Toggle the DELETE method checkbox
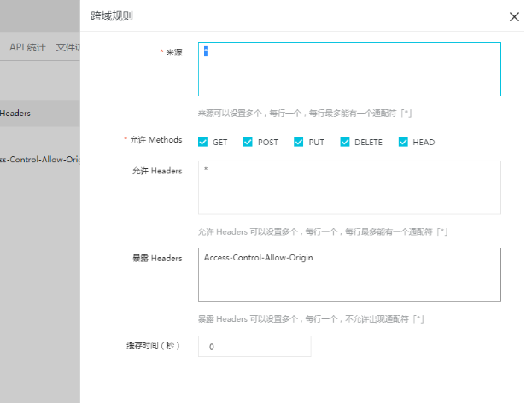This screenshot has width=532, height=403. coord(345,142)
